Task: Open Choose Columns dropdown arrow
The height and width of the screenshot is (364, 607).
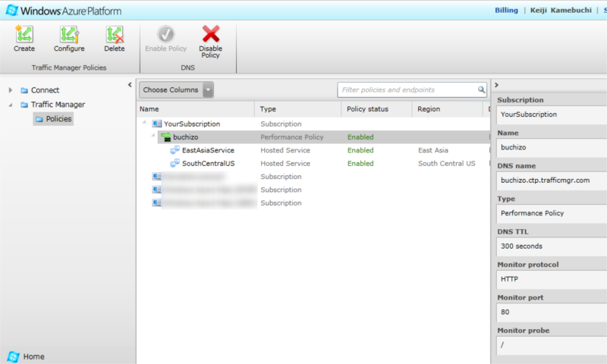Action: (x=208, y=89)
